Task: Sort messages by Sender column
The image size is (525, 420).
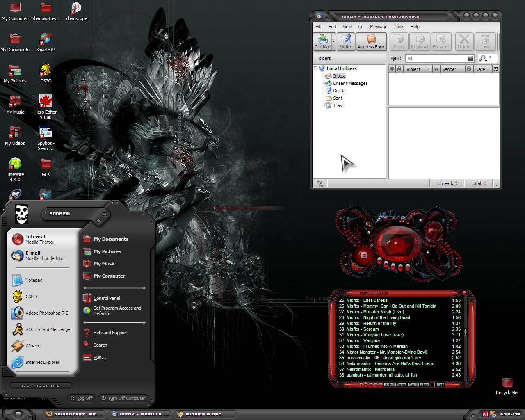Action: [x=453, y=69]
